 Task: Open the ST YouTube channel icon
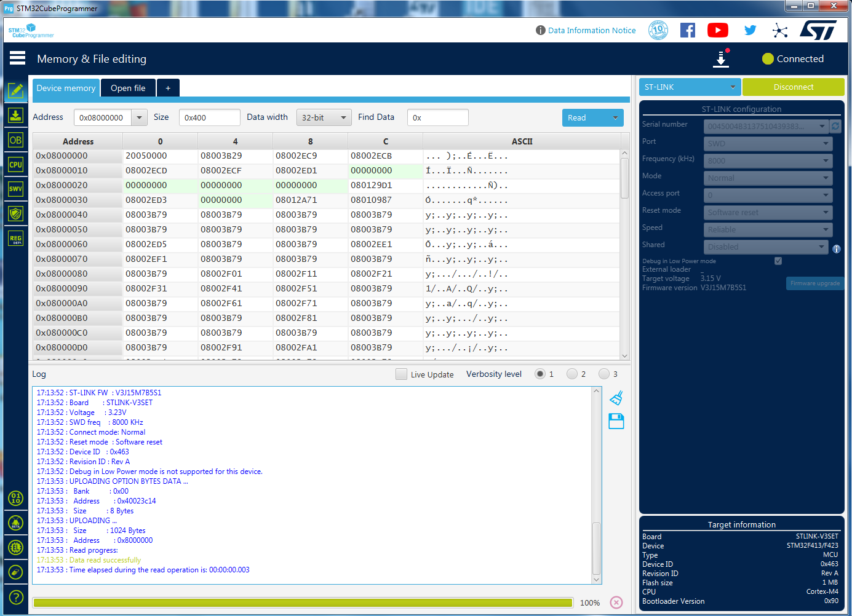(x=718, y=30)
